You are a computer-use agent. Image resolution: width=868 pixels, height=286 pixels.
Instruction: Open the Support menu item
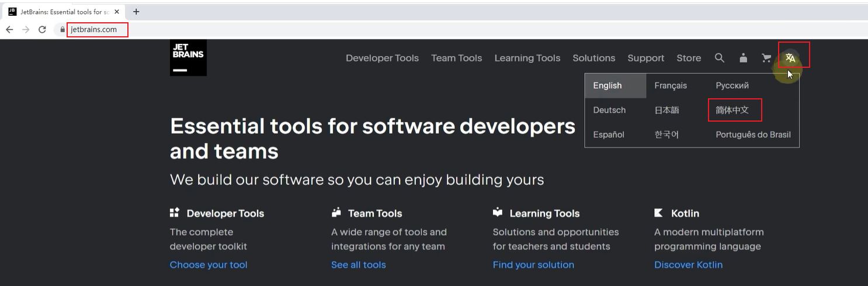645,58
